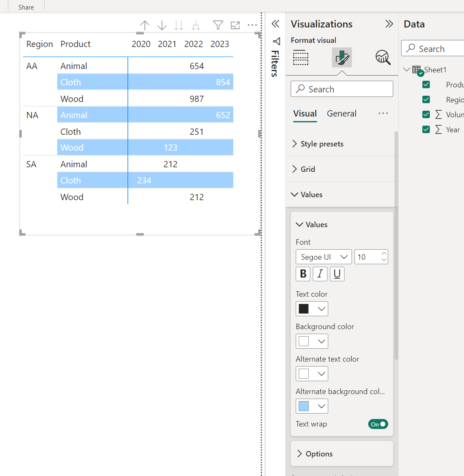Collapse the inner Values card

click(x=342, y=225)
